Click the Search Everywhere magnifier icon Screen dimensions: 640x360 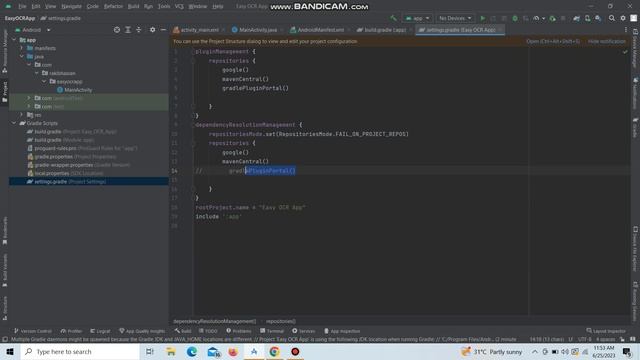click(x=612, y=18)
